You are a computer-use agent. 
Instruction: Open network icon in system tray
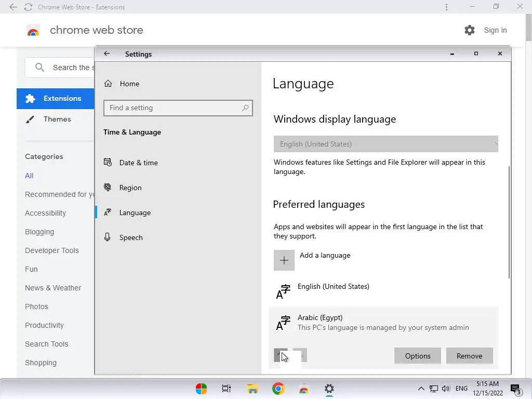tap(434, 389)
